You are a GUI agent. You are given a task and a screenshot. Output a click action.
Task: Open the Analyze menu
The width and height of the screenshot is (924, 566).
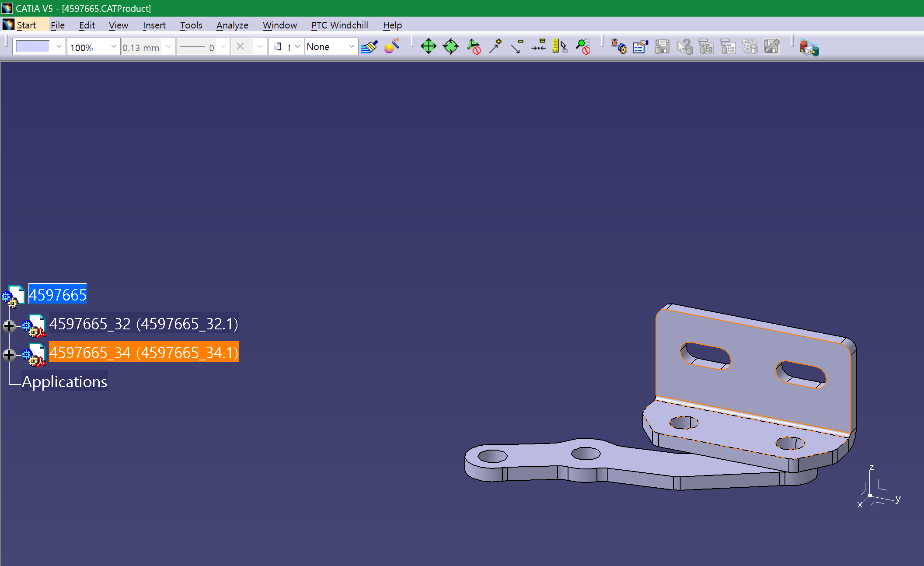232,25
